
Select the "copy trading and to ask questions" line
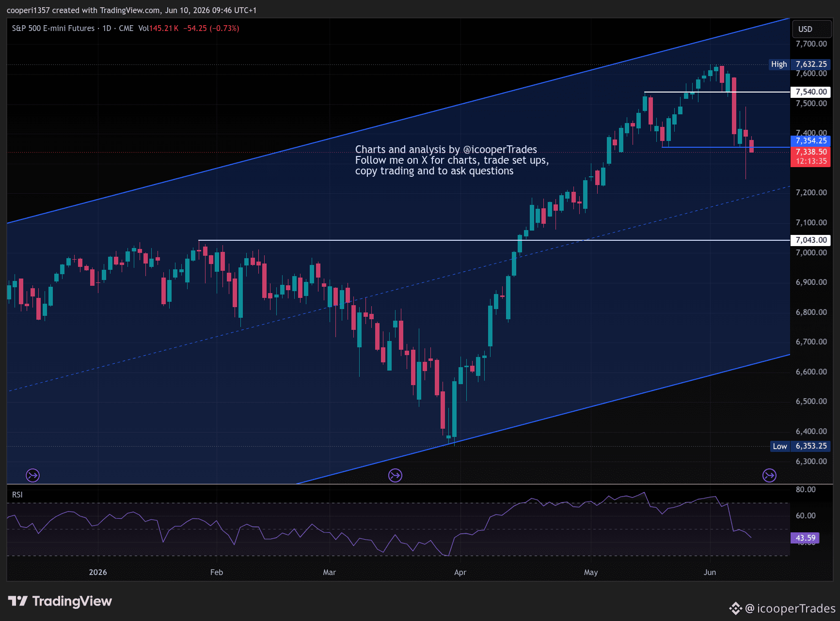434,171
